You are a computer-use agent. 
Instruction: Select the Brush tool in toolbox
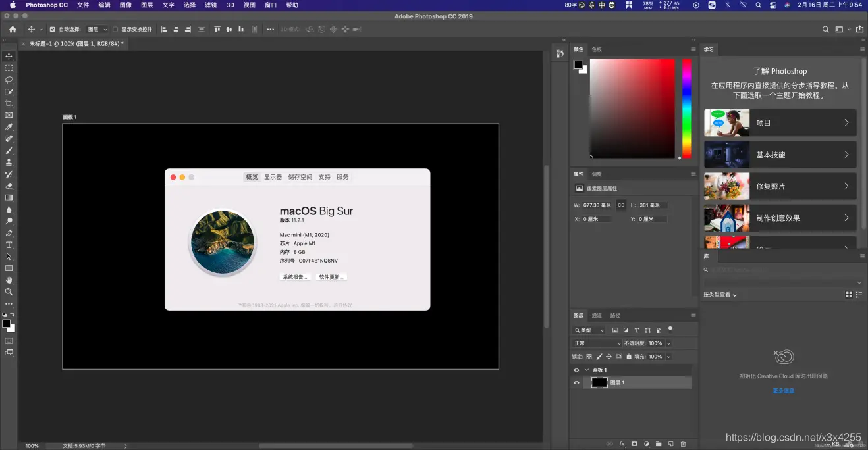(x=9, y=151)
